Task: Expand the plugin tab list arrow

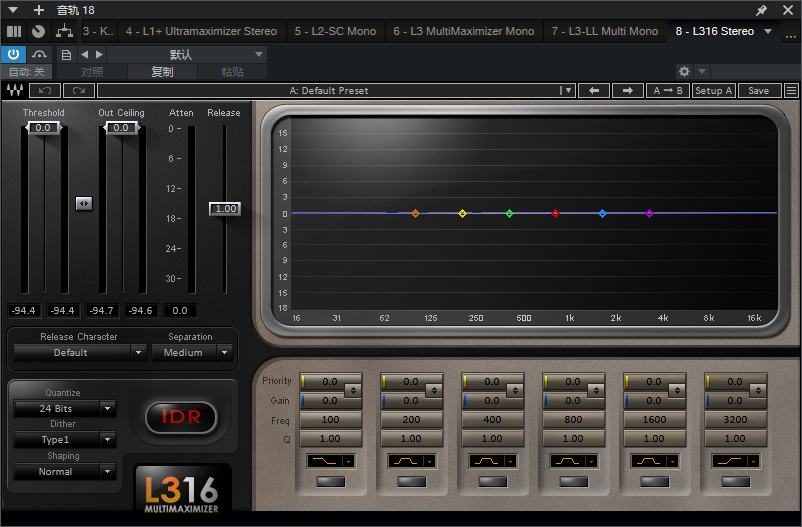Action: (768, 31)
